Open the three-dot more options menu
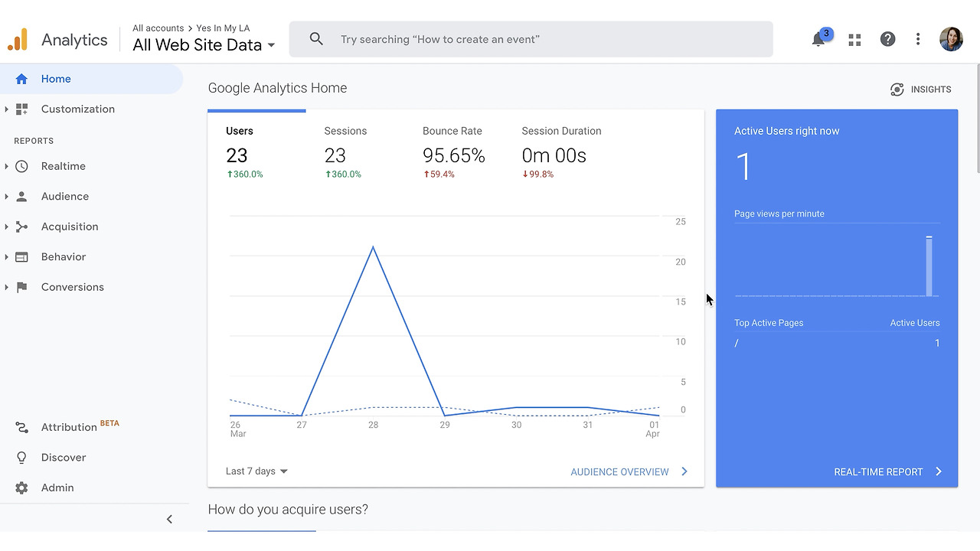 coord(918,39)
